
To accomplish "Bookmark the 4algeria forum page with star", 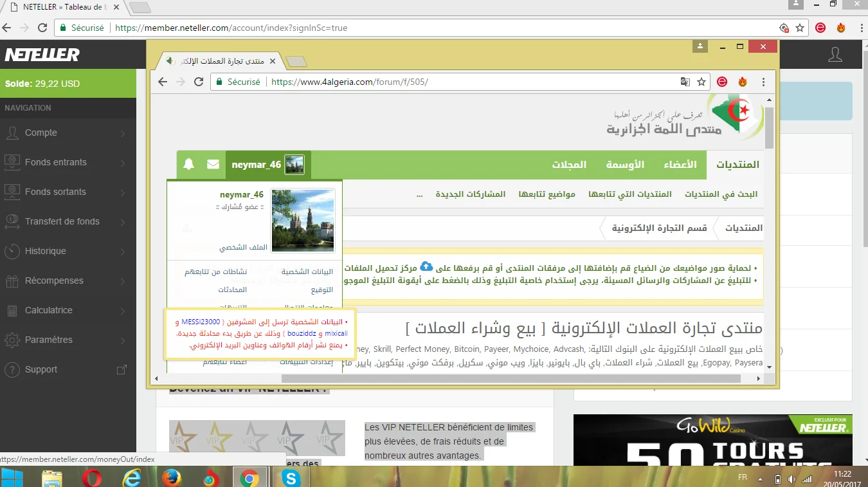I will tap(701, 82).
